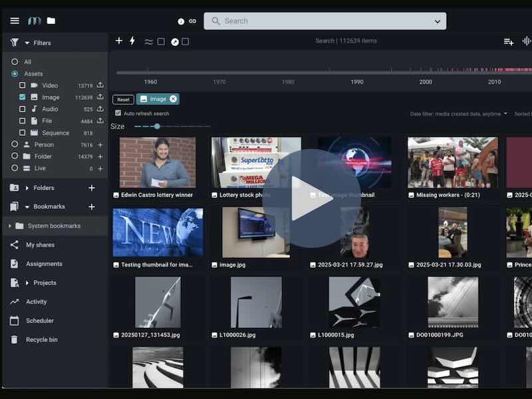Image resolution: width=532 pixels, height=399 pixels.
Task: Open the Edwin Castro lottery winner thumbnail
Action: click(x=158, y=162)
